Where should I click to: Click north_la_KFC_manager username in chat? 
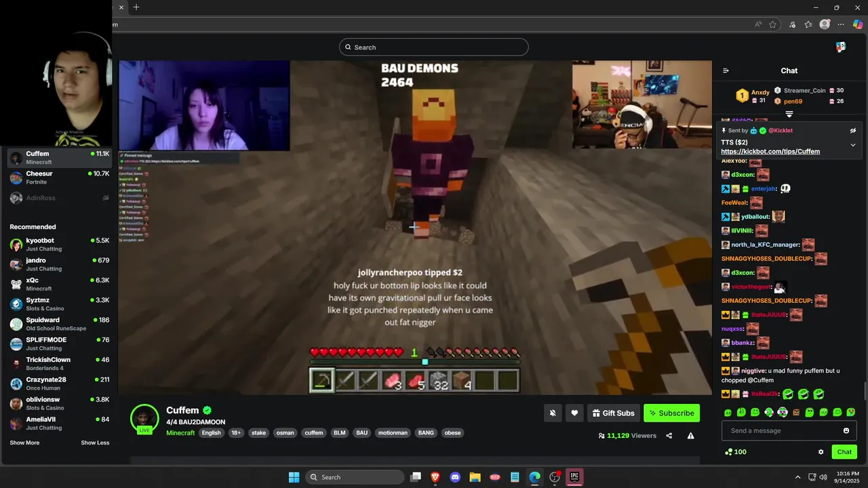tap(765, 245)
